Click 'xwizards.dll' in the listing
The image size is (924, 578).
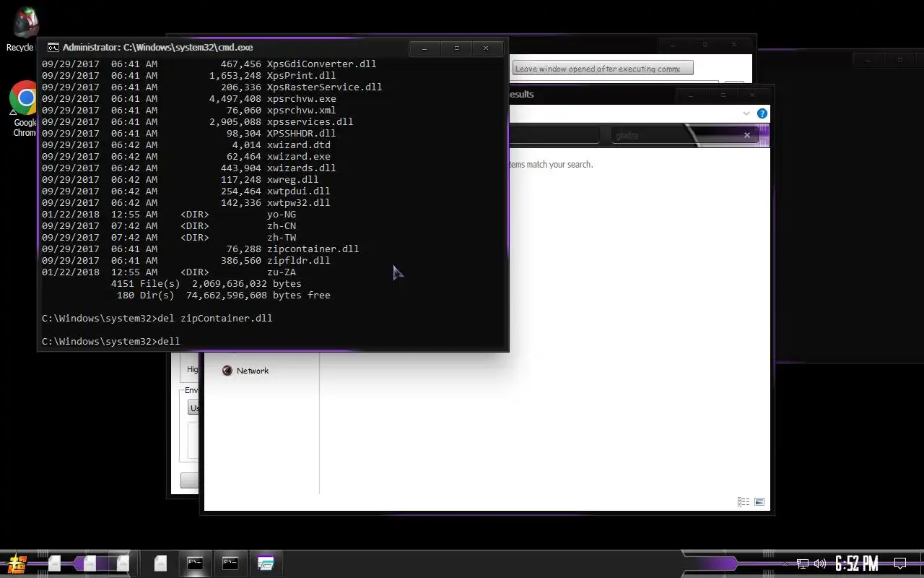[x=301, y=168]
